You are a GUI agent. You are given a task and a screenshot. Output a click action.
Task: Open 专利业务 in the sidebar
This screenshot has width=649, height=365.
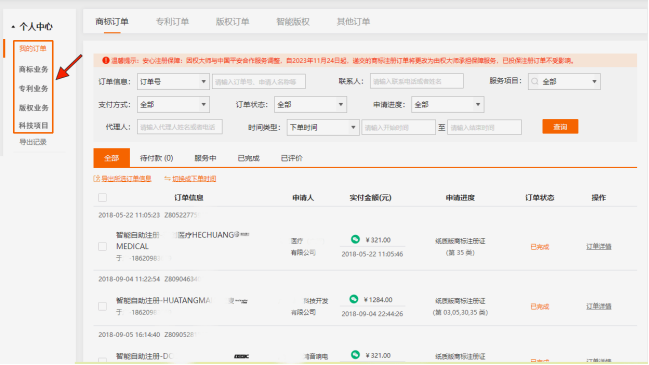pos(34,88)
